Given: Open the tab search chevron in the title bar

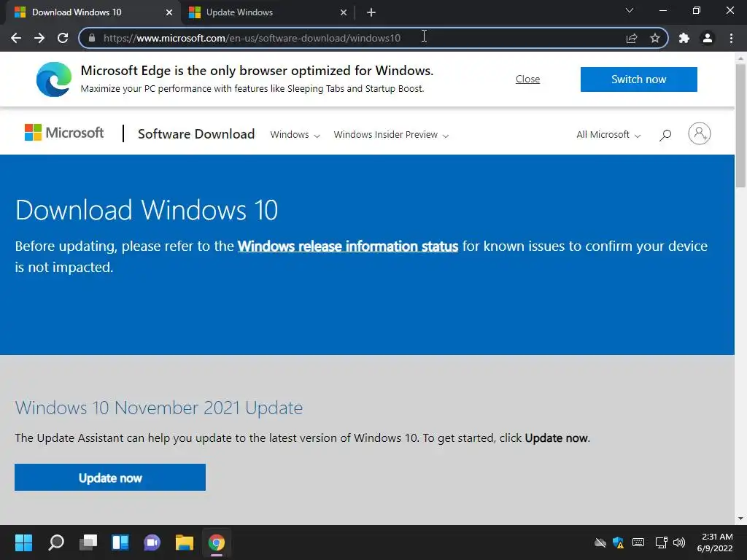Looking at the screenshot, I should click(630, 10).
